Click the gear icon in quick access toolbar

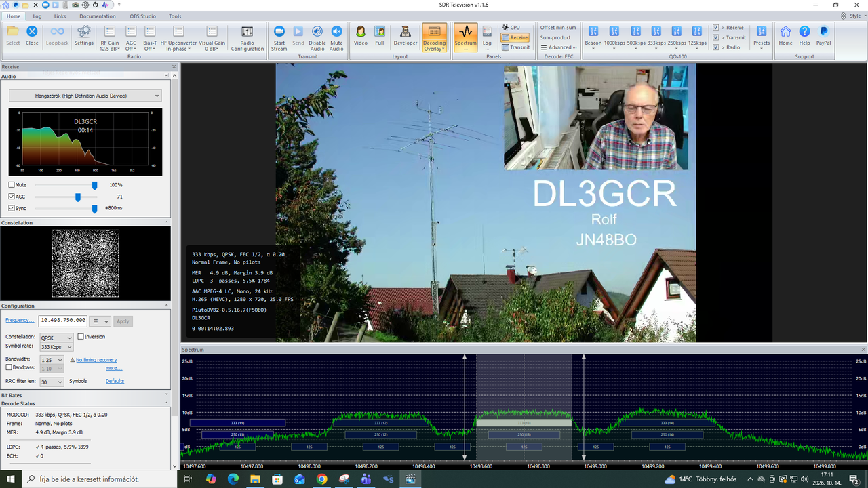coord(85,5)
